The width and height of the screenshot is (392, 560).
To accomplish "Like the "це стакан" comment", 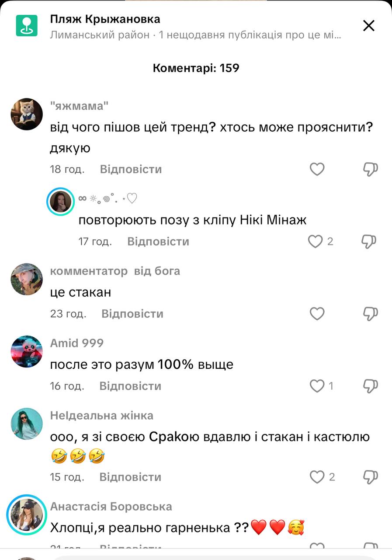I will click(317, 314).
